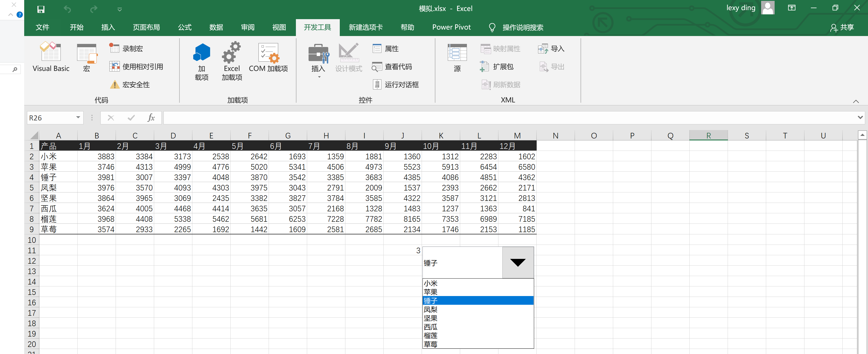Click into the formula bar

click(509, 118)
